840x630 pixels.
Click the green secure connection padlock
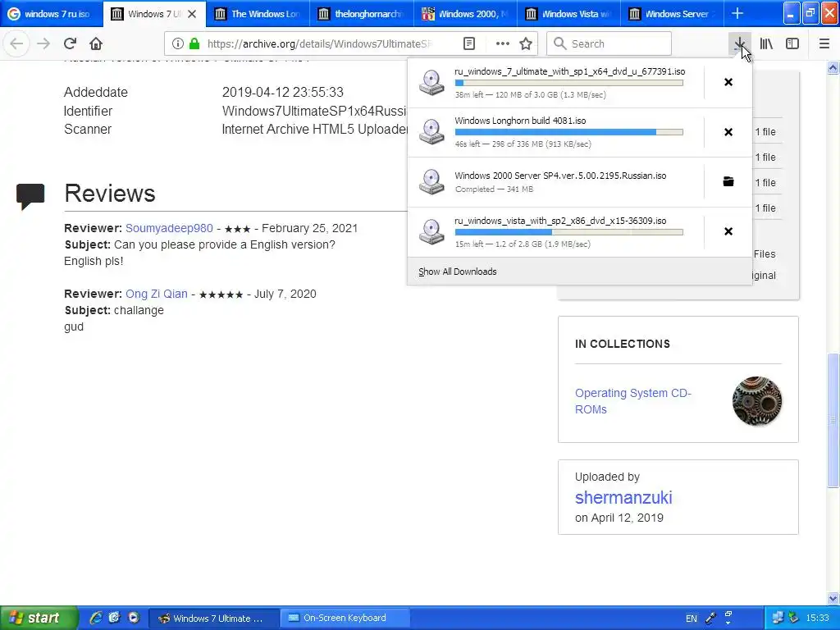(x=194, y=43)
